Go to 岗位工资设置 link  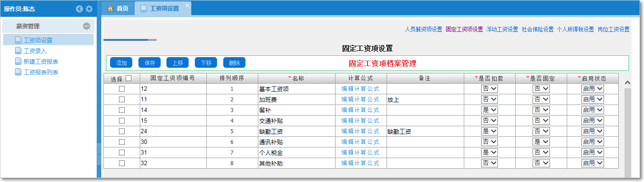click(613, 30)
